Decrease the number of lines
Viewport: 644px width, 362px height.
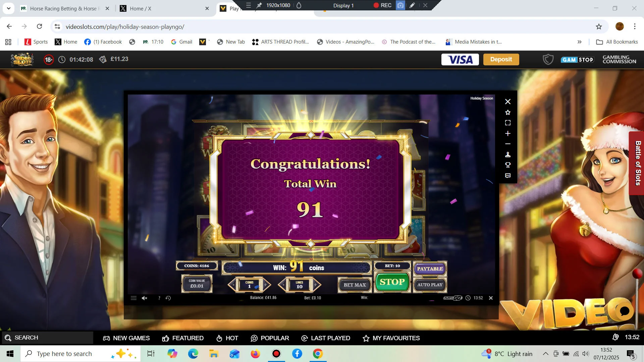point(283,285)
